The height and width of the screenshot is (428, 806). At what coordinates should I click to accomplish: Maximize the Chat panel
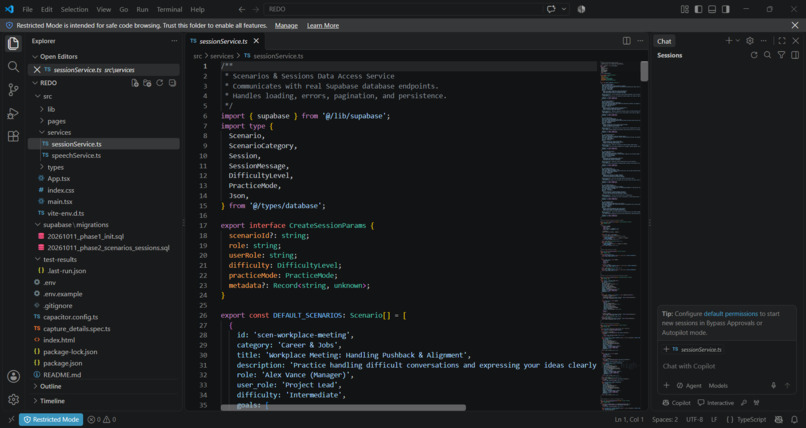(x=782, y=41)
